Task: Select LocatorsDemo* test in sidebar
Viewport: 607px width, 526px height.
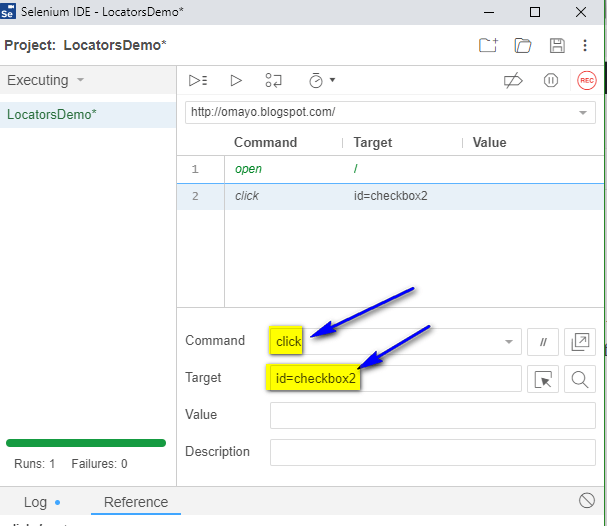Action: point(88,115)
